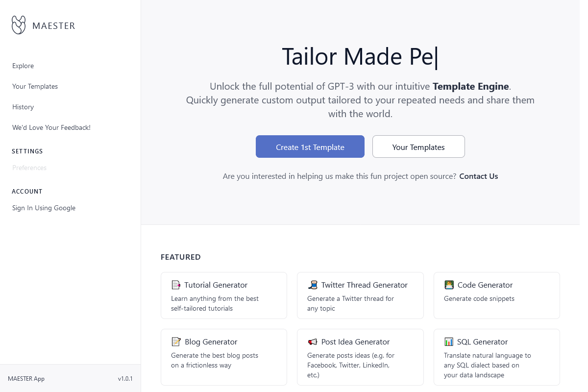This screenshot has height=392, width=588.
Task: Click the Code Generator emoji icon
Action: pos(449,285)
